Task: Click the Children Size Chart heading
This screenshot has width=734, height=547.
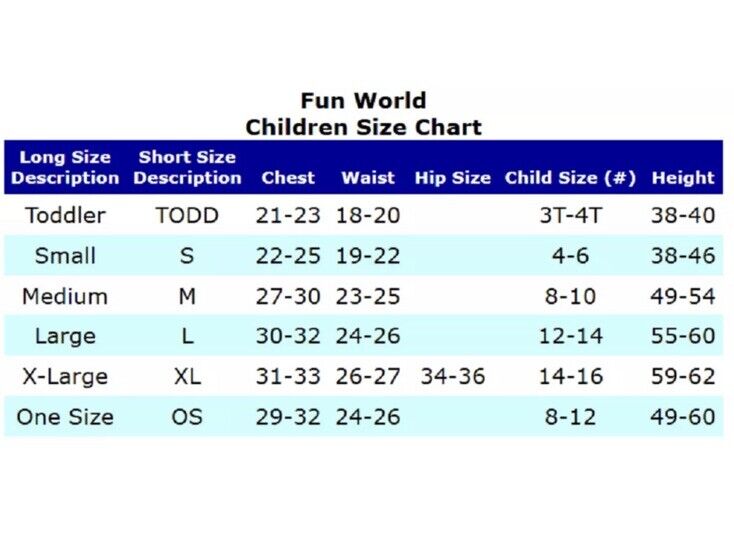Action: [364, 127]
